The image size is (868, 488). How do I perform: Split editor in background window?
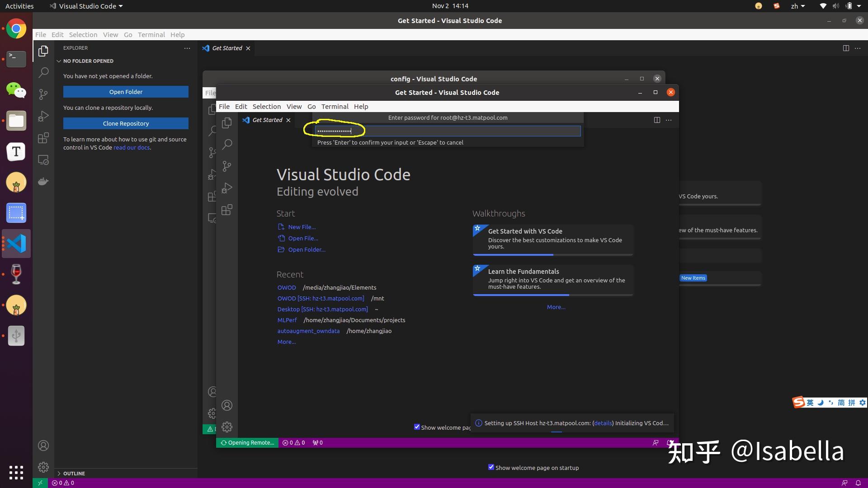[846, 48]
